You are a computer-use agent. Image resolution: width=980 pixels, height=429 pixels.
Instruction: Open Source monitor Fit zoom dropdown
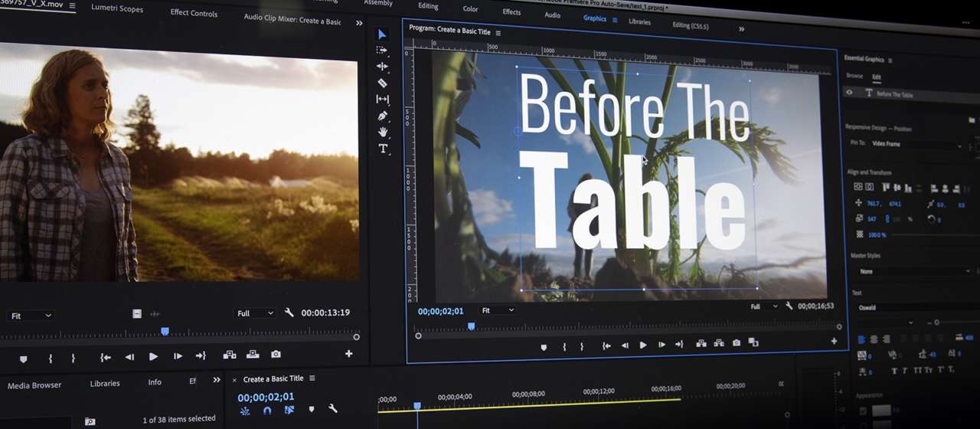(x=31, y=316)
